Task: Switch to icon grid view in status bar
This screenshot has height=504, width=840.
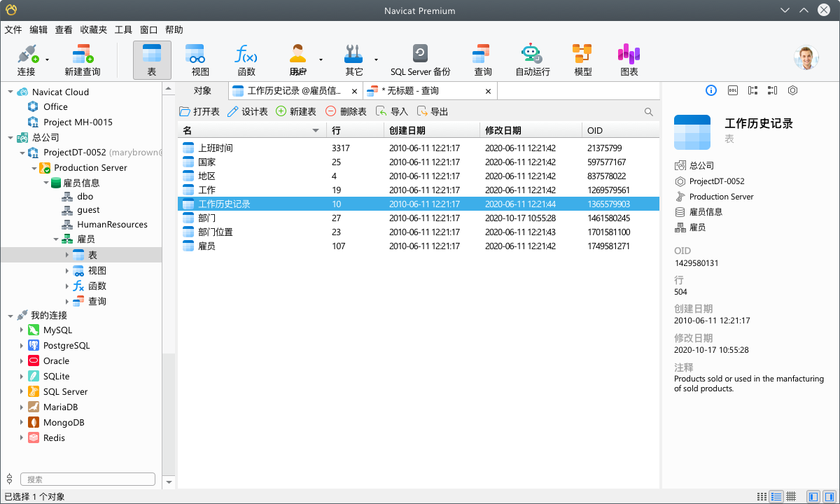Action: 762,496
